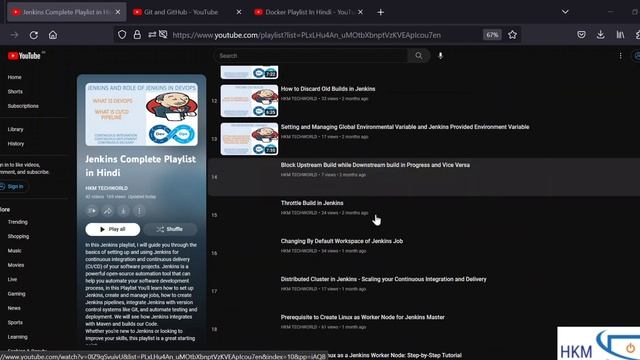
Task: Open News in sidebar
Action: point(14,308)
